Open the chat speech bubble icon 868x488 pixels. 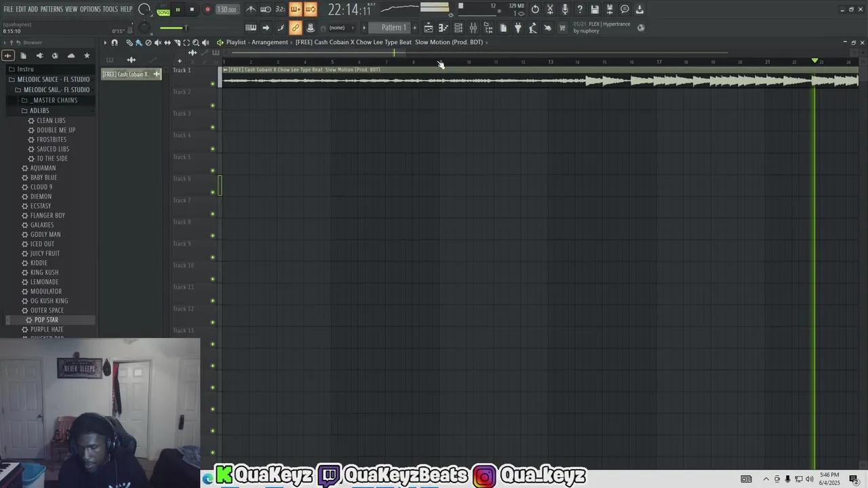pos(625,9)
